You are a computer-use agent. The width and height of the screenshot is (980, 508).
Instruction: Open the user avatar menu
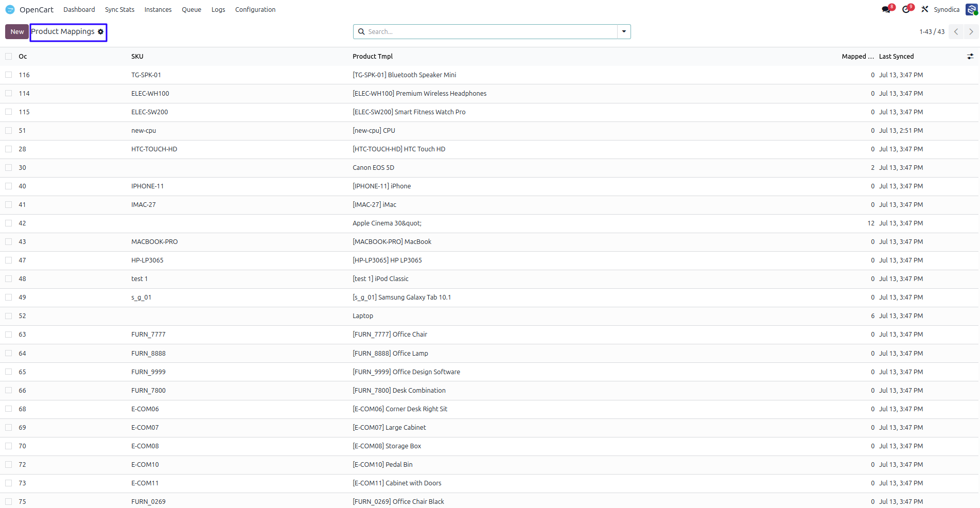click(x=971, y=9)
